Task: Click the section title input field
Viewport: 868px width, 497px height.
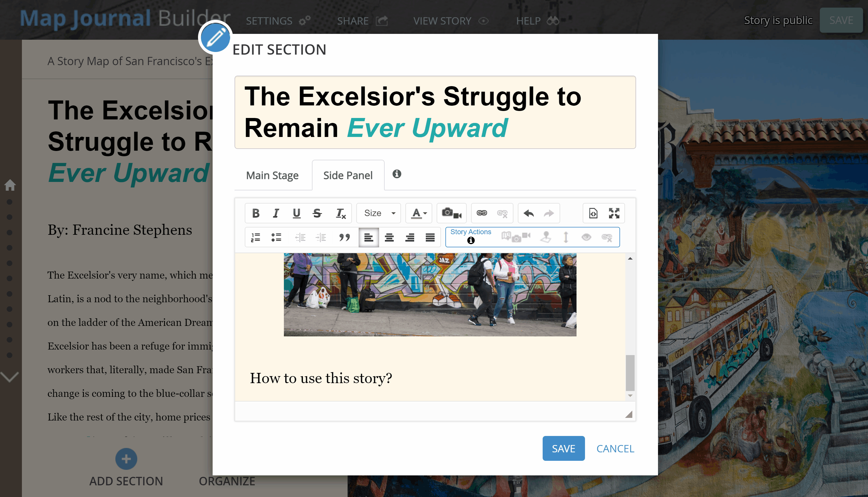Action: (435, 112)
